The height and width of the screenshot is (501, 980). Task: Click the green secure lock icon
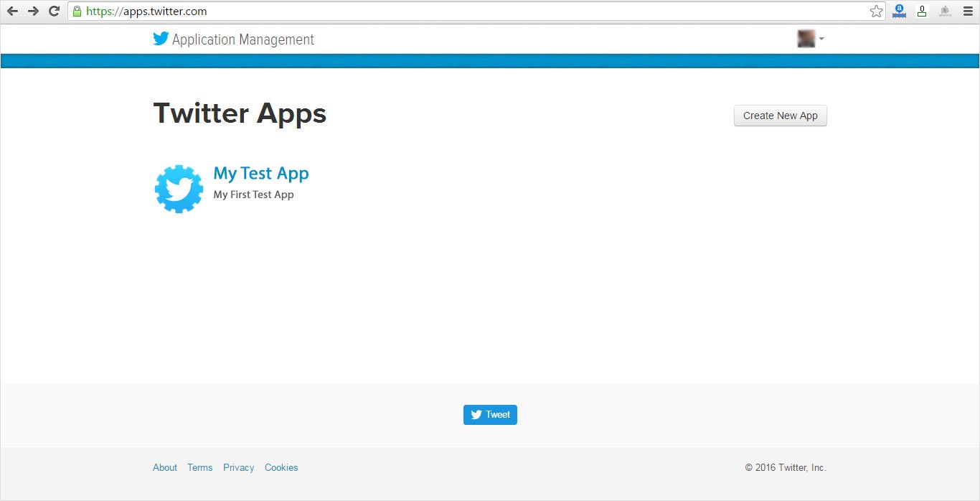pos(77,11)
